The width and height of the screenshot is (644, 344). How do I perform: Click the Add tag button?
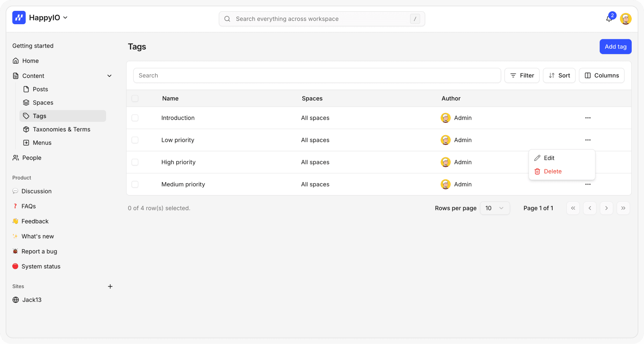(x=615, y=47)
